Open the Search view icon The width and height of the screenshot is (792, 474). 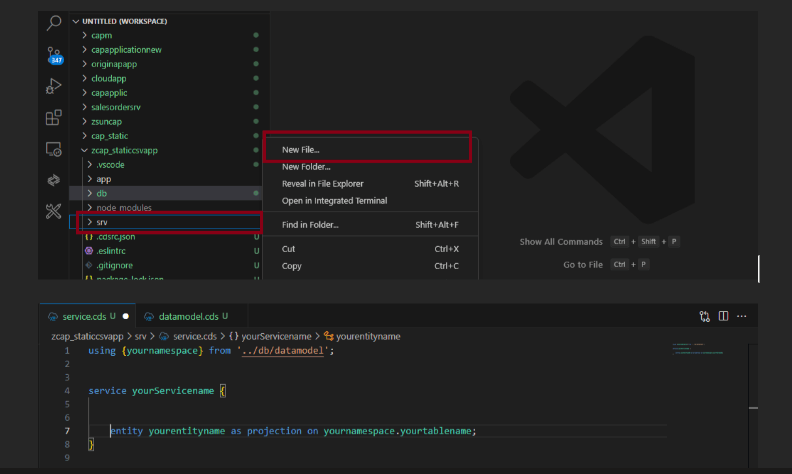tap(54, 23)
